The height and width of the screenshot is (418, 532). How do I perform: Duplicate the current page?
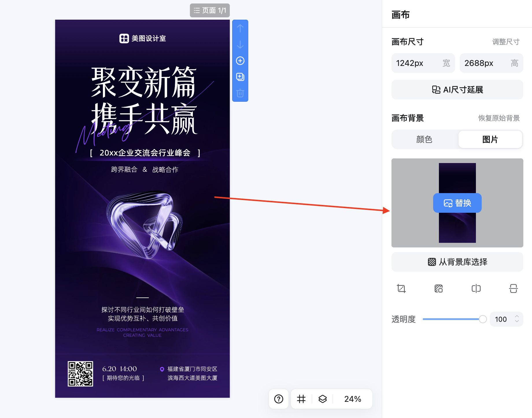(x=240, y=77)
